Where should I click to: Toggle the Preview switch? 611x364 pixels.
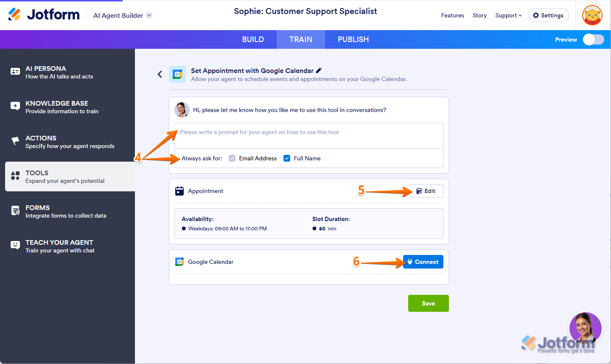(593, 39)
